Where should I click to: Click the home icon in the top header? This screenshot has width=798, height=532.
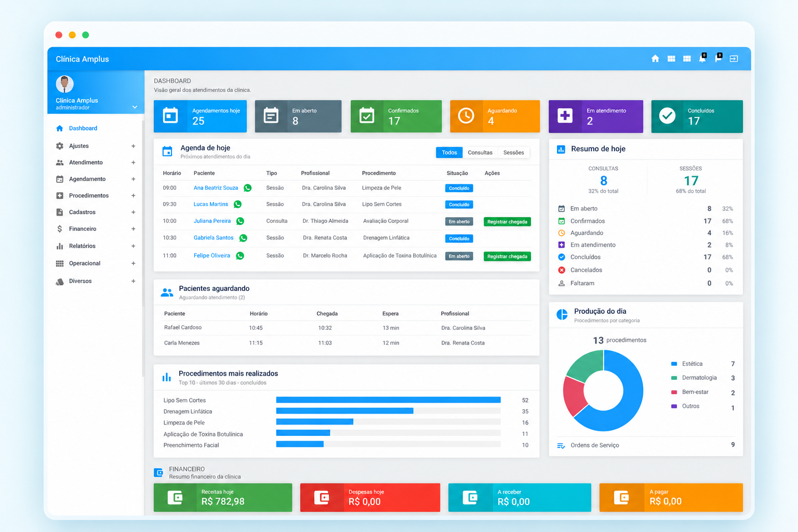coord(655,59)
